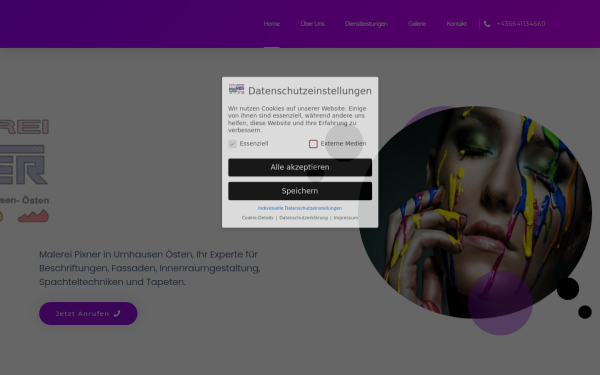Open the Datenschutzerklärung link
The image size is (600, 375).
coord(303,218)
